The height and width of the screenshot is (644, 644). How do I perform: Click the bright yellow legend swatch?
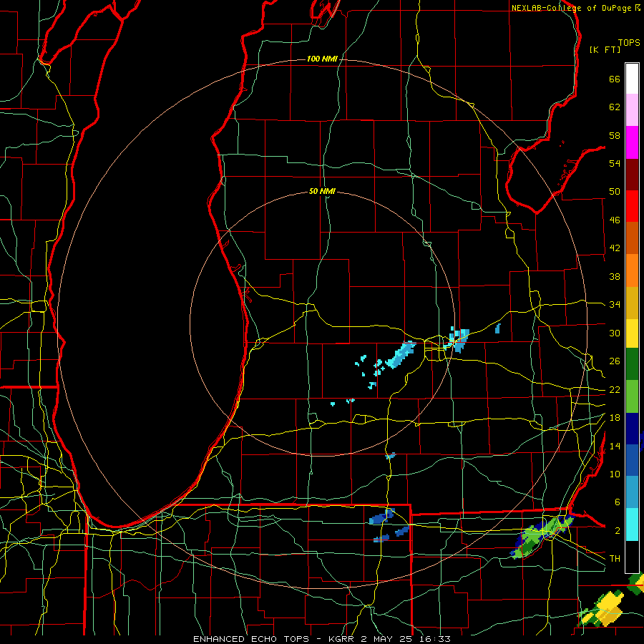[x=632, y=333]
